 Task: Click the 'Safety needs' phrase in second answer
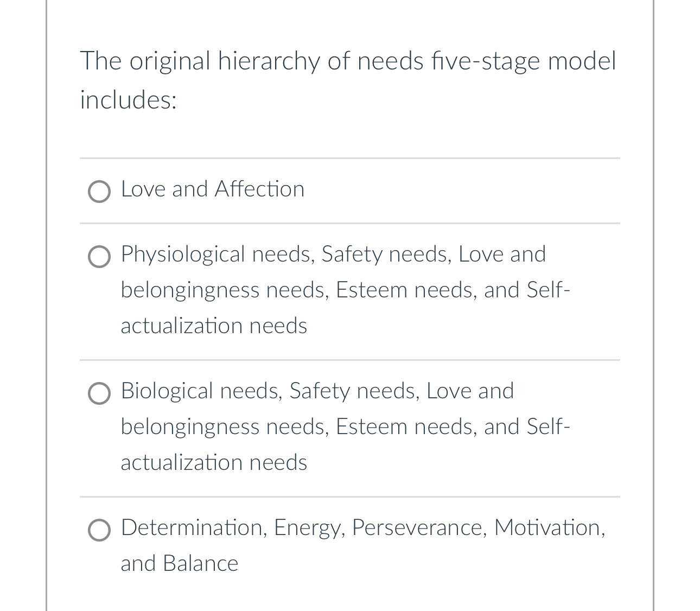(385, 253)
